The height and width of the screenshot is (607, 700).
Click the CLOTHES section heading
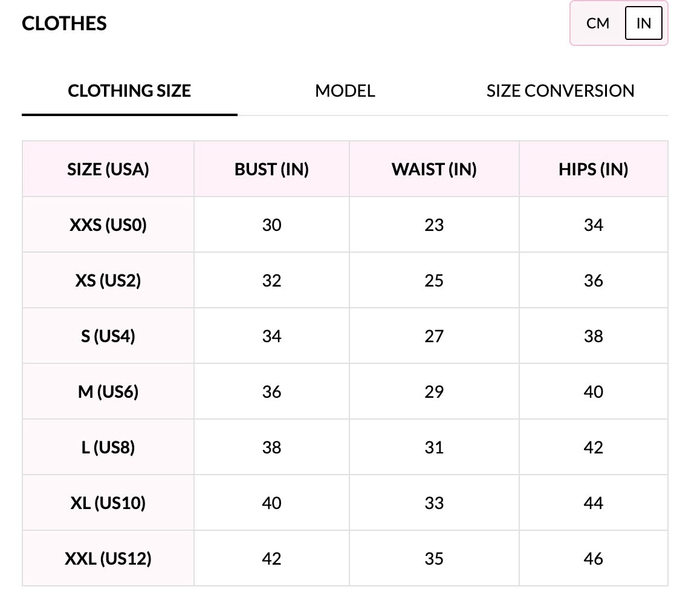(64, 24)
